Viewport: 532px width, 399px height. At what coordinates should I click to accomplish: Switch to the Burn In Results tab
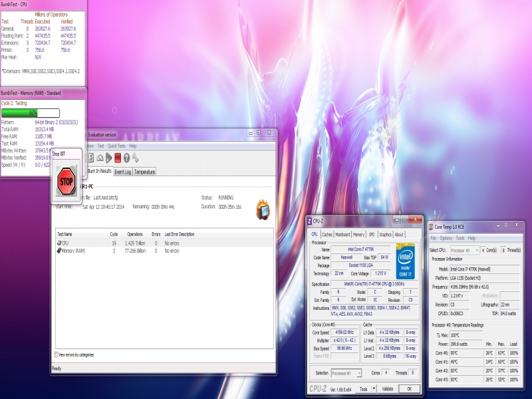pyautogui.click(x=99, y=171)
